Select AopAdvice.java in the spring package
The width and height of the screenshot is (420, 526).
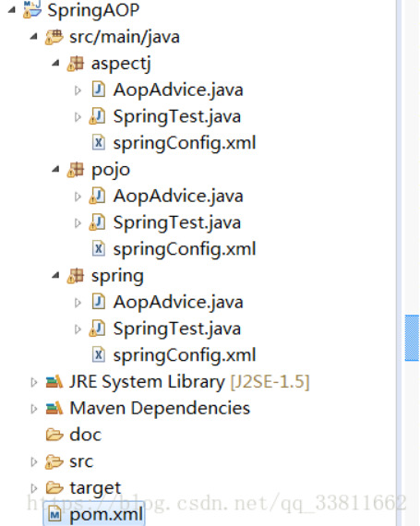click(178, 302)
